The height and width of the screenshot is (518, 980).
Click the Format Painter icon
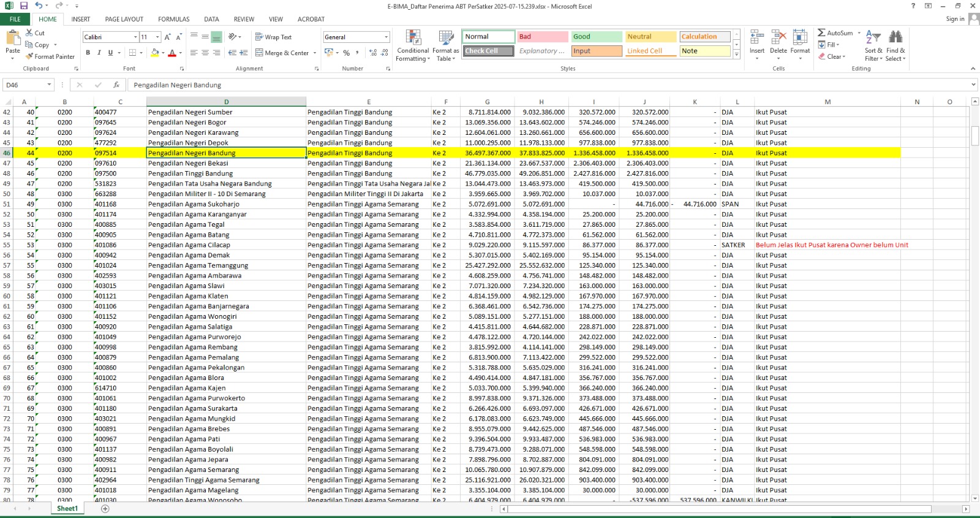tap(29, 56)
